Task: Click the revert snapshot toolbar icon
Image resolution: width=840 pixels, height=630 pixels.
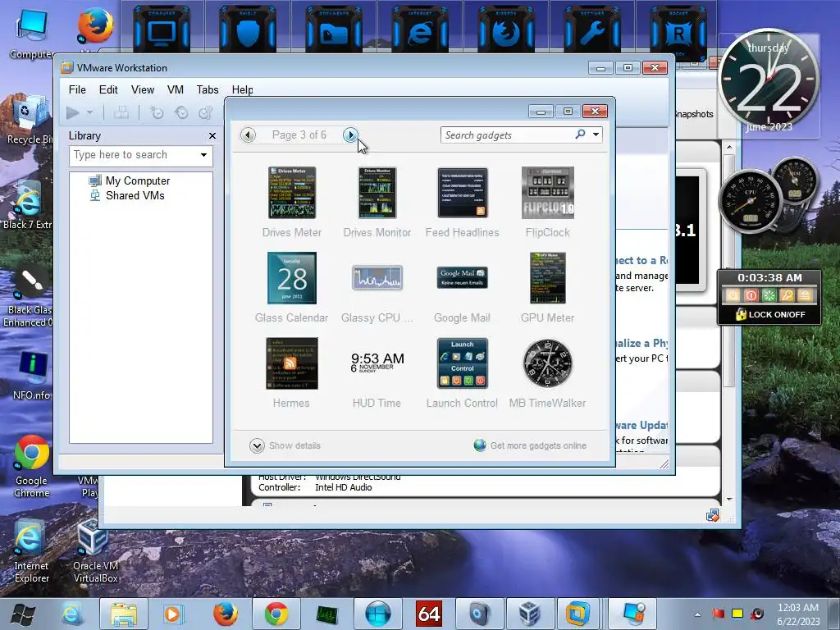Action: point(181,112)
